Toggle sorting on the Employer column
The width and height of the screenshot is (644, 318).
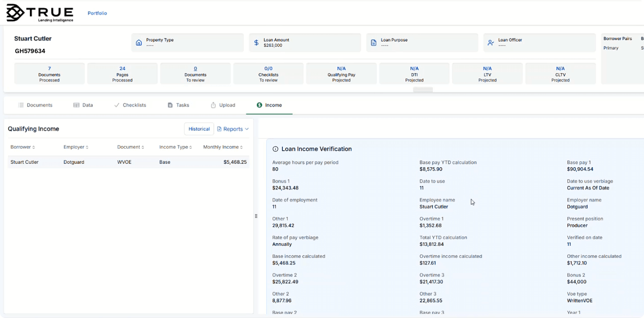86,147
